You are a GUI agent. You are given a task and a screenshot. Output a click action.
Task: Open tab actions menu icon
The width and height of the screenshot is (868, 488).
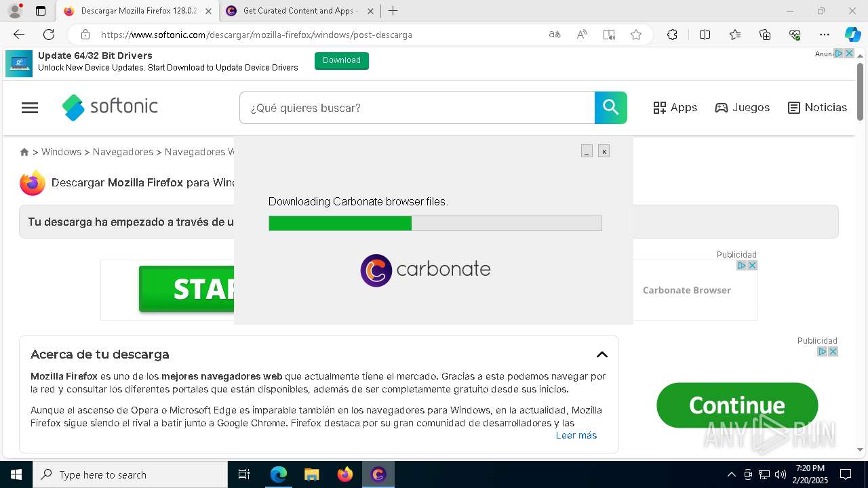click(x=41, y=11)
